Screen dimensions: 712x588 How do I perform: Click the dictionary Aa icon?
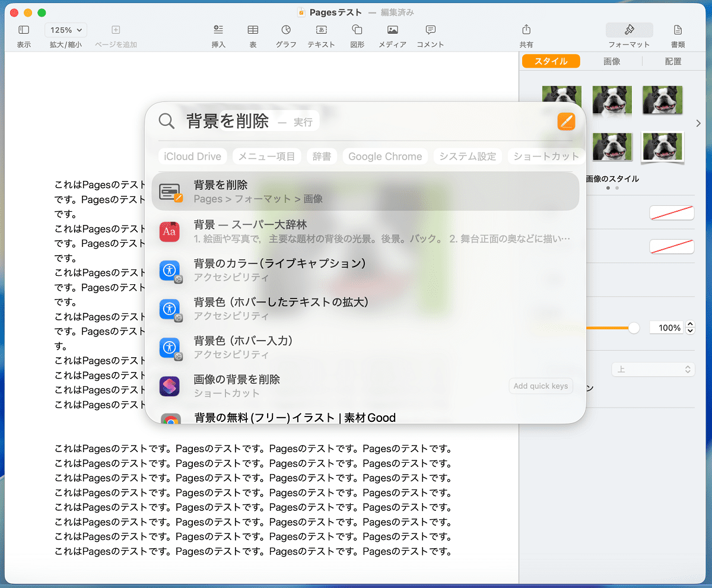point(170,231)
